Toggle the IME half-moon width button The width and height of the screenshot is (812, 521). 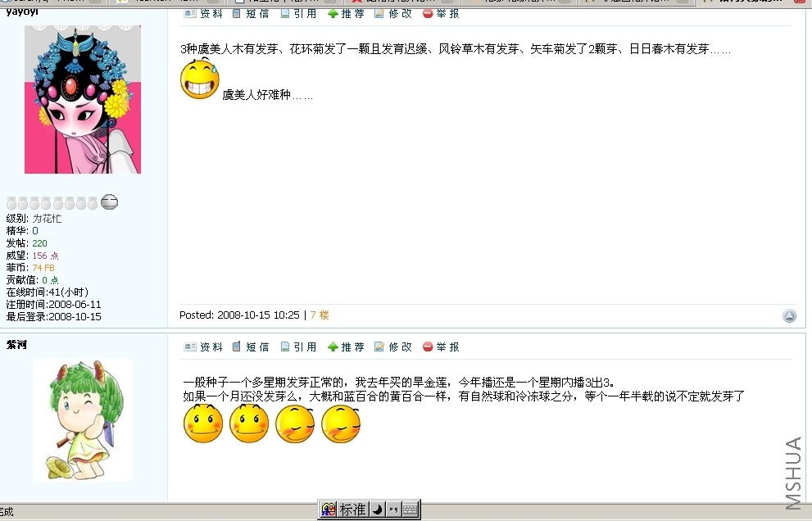pos(378,510)
